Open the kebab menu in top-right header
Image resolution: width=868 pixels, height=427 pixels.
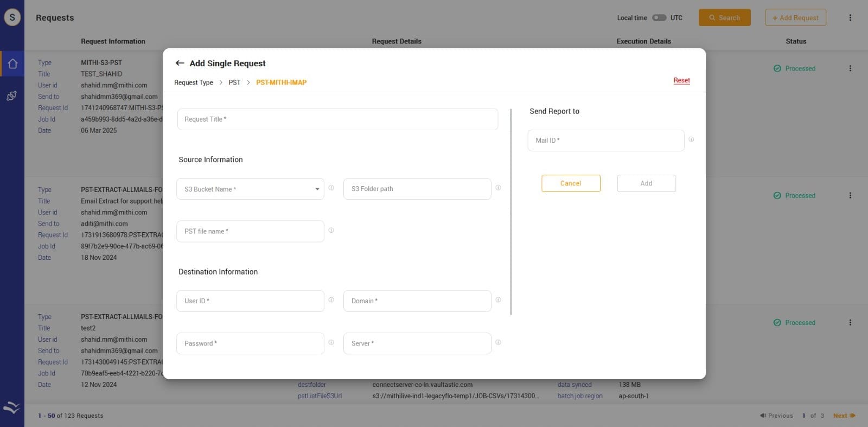click(x=850, y=18)
